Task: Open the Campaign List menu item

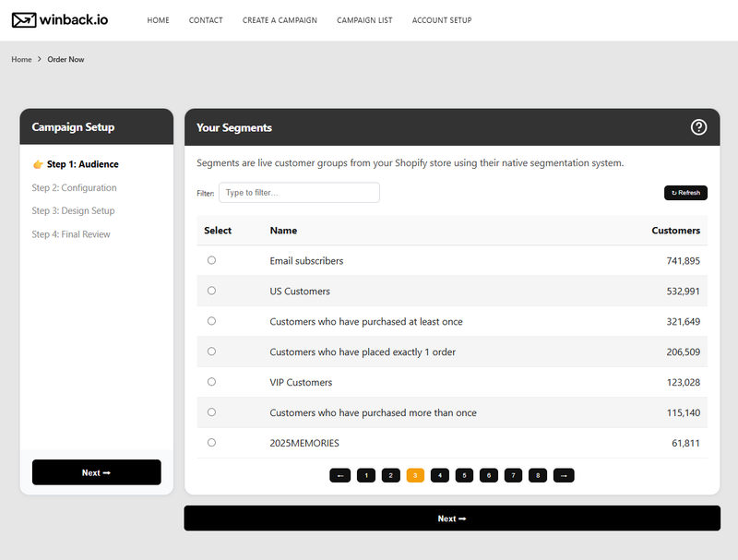Action: (364, 20)
